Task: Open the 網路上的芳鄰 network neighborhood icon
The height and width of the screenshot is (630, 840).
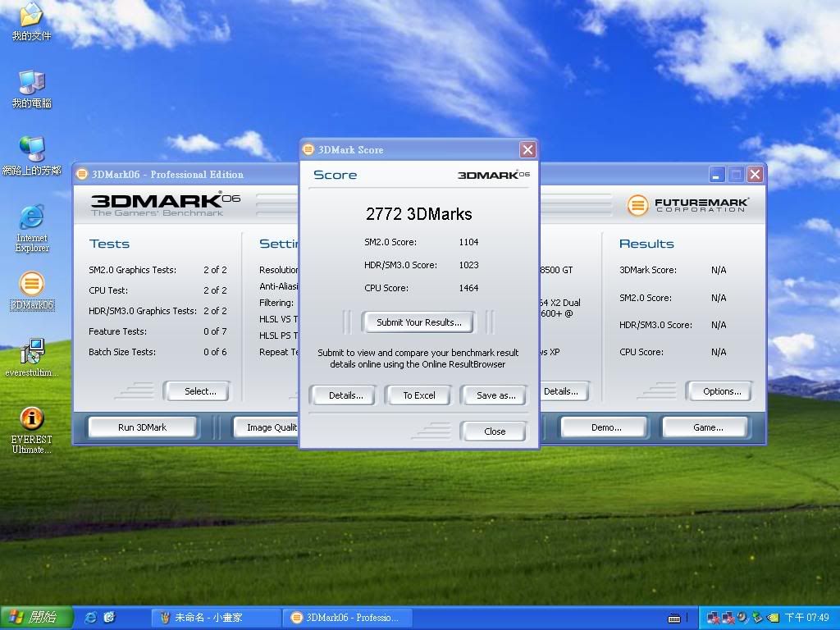Action: (31, 155)
